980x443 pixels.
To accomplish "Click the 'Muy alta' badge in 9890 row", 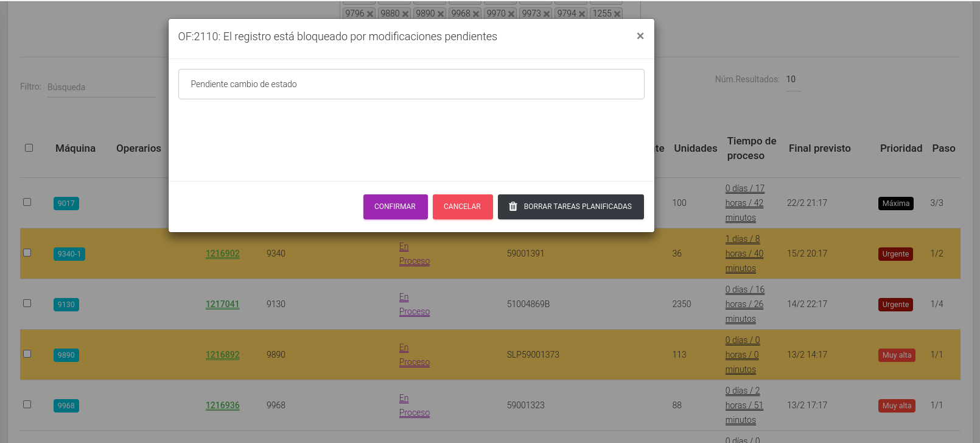I will [897, 355].
